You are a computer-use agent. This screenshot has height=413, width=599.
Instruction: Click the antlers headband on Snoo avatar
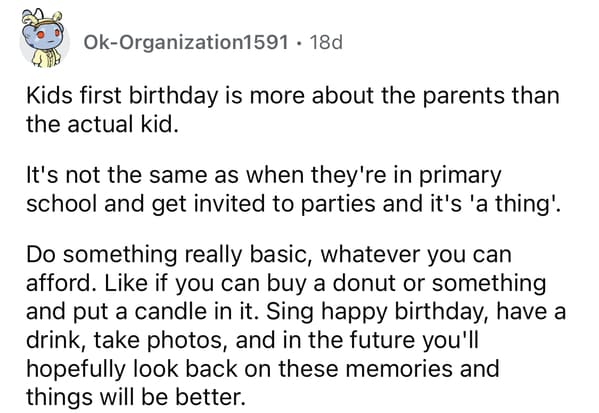click(x=42, y=19)
